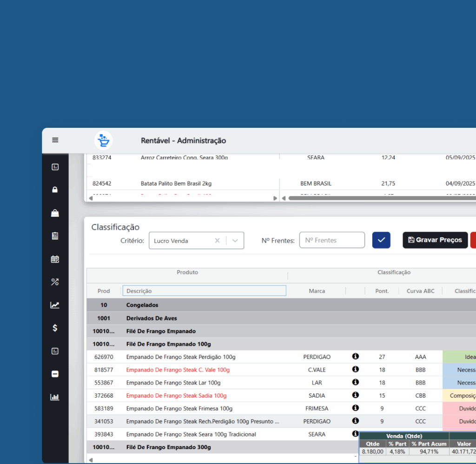The width and height of the screenshot is (476, 464).
Task: Expand the Critério dropdown arrow
Action: pyautogui.click(x=235, y=240)
